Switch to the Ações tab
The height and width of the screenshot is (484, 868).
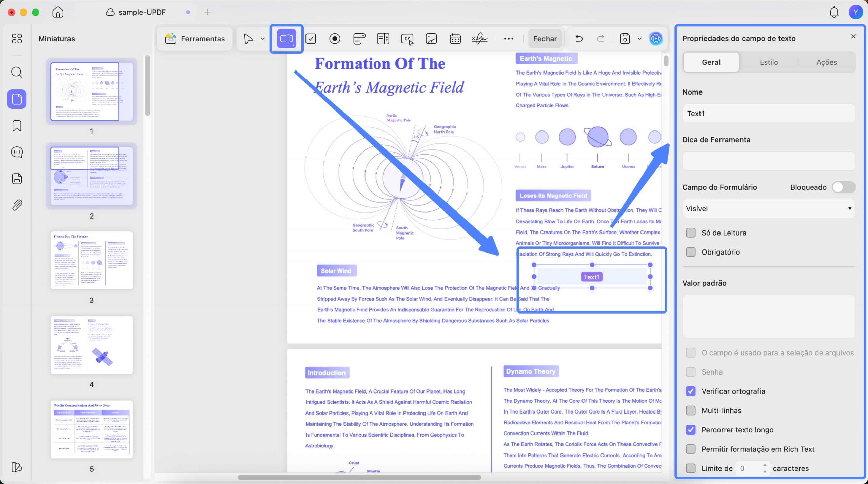point(827,62)
